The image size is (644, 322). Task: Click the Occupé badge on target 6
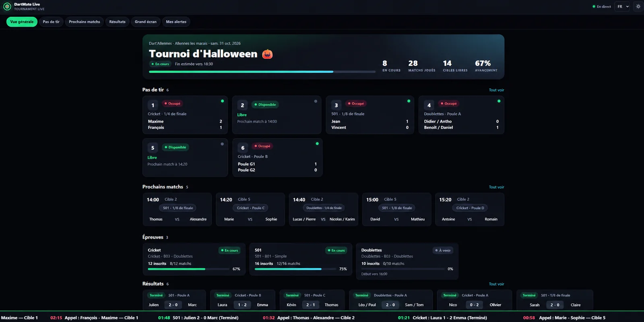click(x=262, y=146)
